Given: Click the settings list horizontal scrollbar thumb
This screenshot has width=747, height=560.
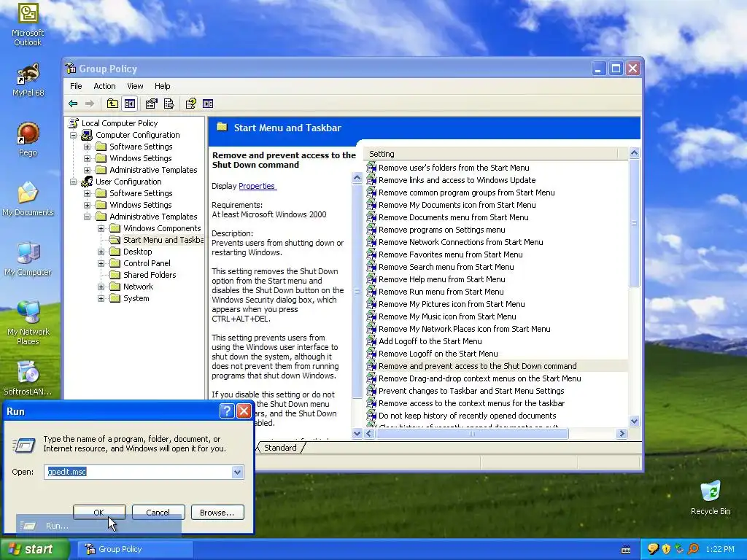Looking at the screenshot, I should [472, 434].
